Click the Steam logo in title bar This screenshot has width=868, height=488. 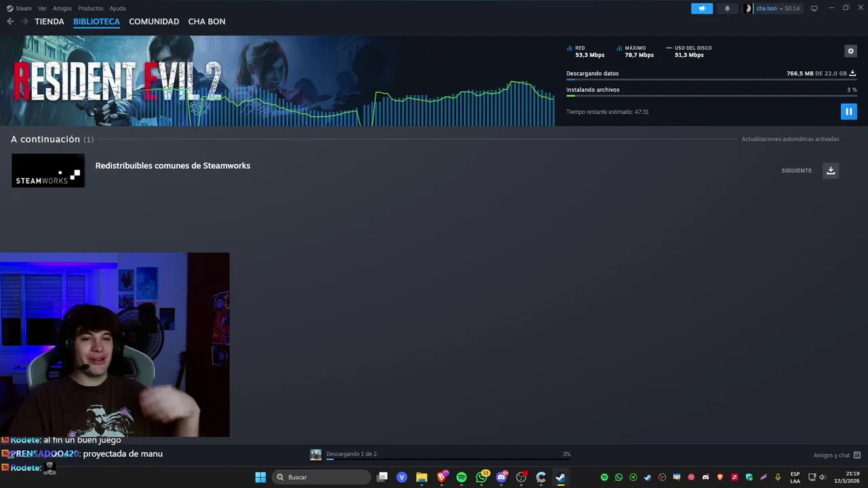(x=9, y=8)
